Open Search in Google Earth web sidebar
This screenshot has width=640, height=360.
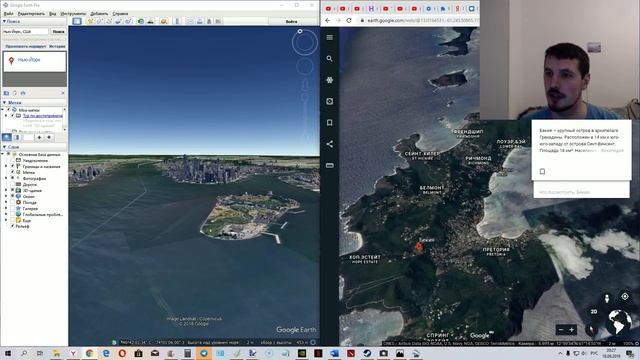(x=329, y=59)
